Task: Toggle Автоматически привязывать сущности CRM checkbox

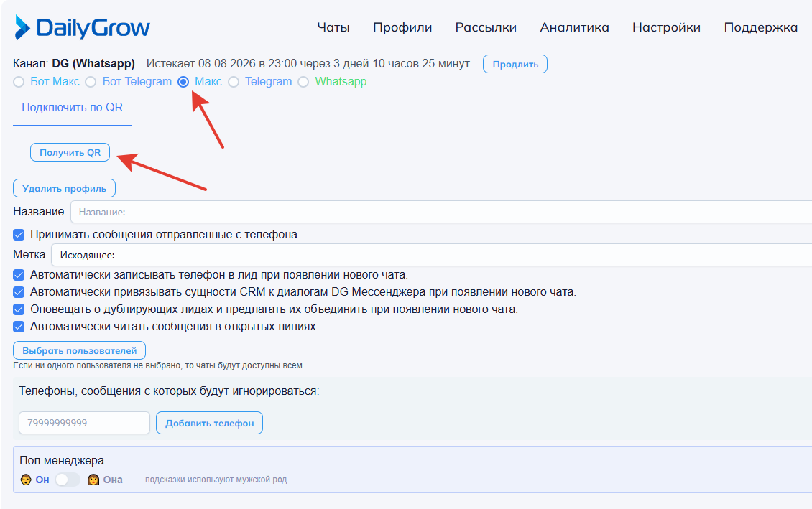Action: coord(19,292)
